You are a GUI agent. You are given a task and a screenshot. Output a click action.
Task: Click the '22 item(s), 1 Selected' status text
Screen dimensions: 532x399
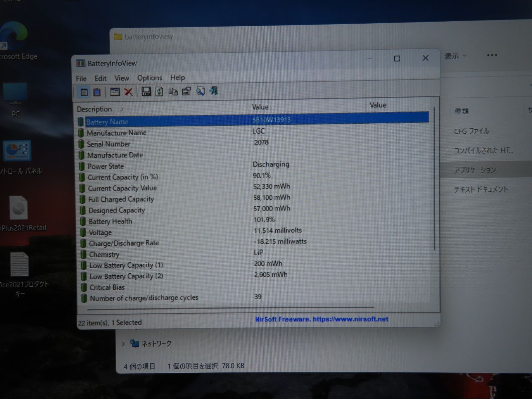[x=110, y=323]
